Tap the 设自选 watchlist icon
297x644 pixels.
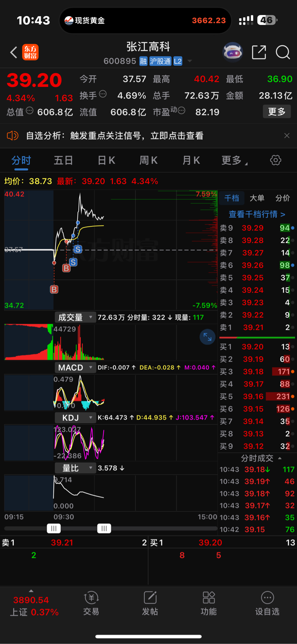267,603
